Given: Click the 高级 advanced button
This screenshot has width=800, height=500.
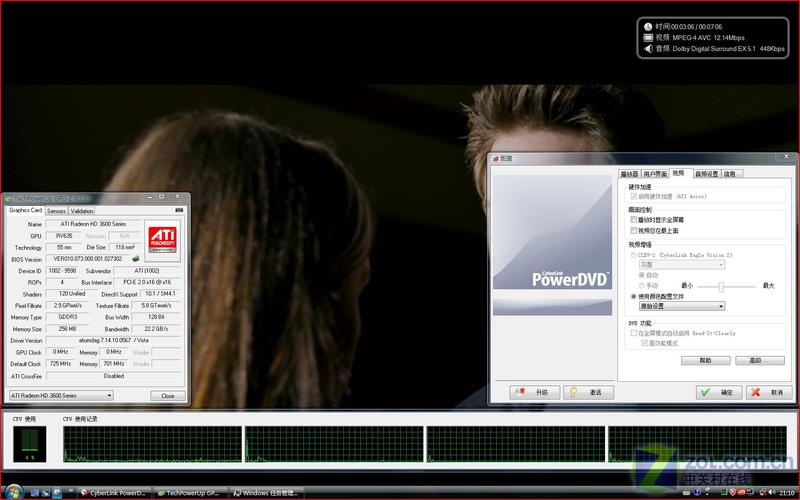Looking at the screenshot, I should 760,361.
